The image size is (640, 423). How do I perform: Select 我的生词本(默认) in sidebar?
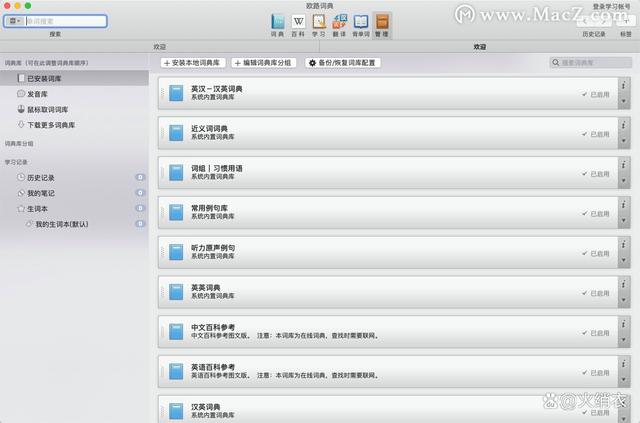(74, 224)
